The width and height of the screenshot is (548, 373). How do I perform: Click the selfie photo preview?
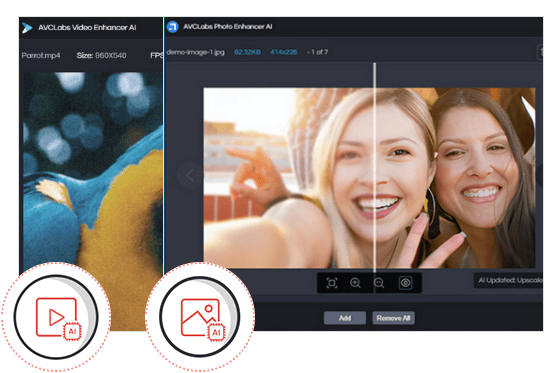click(369, 178)
